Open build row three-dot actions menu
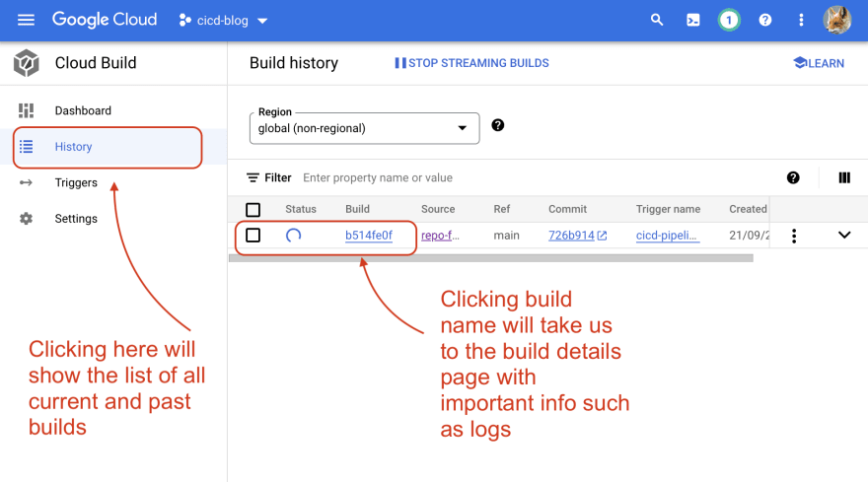 coord(794,236)
